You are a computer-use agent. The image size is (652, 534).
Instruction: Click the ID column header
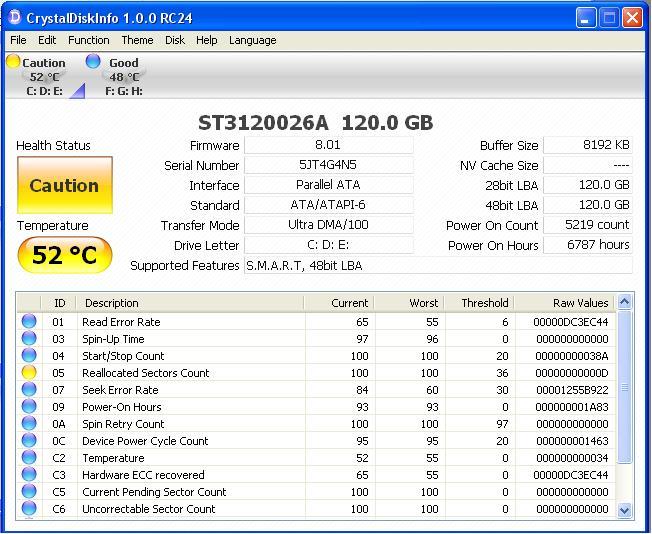(x=59, y=303)
